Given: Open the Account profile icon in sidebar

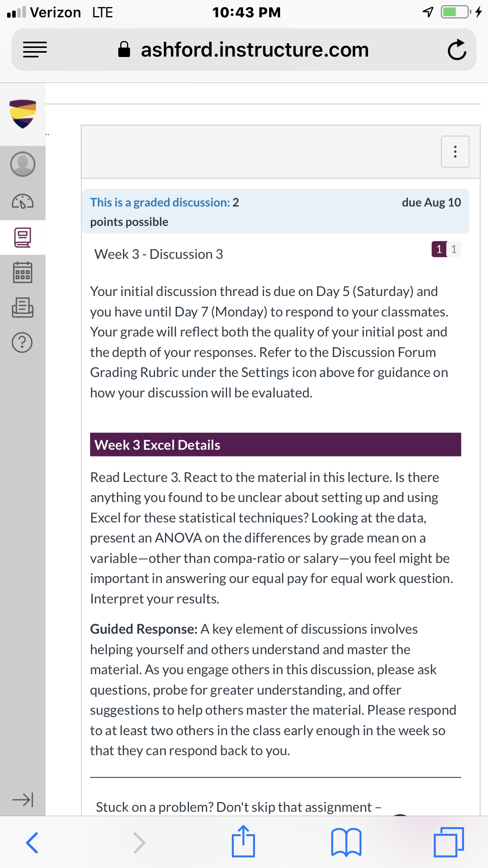Looking at the screenshot, I should pyautogui.click(x=22, y=164).
